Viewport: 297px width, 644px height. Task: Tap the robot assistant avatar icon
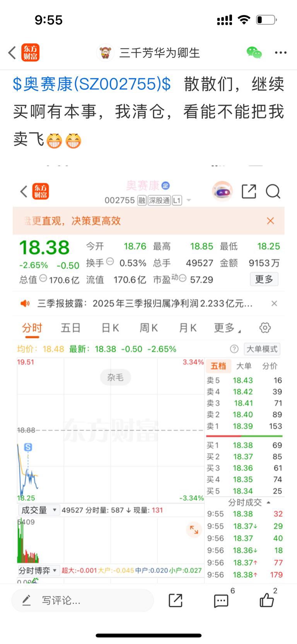(222, 191)
